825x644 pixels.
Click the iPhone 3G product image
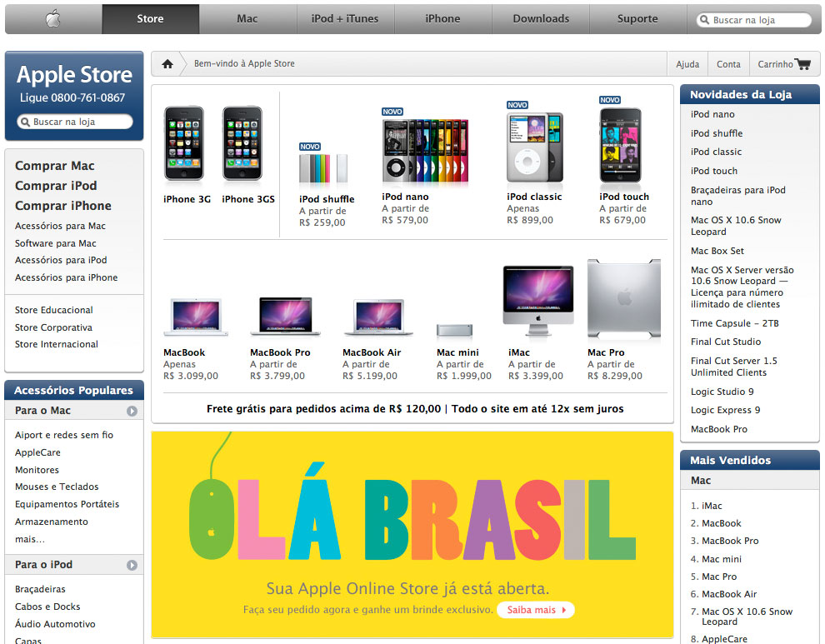tap(184, 143)
